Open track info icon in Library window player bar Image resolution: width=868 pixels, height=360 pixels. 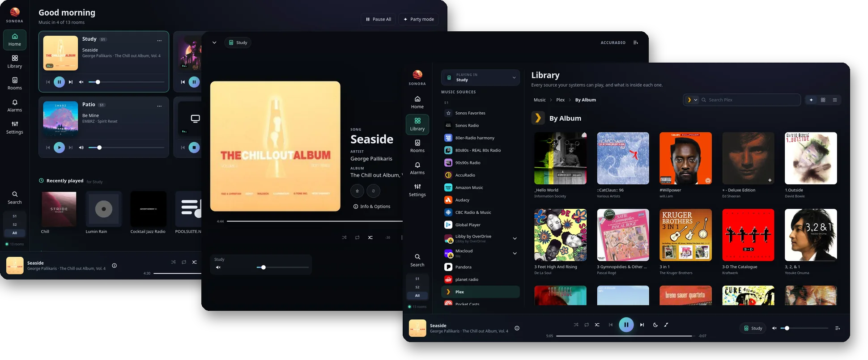tap(517, 328)
